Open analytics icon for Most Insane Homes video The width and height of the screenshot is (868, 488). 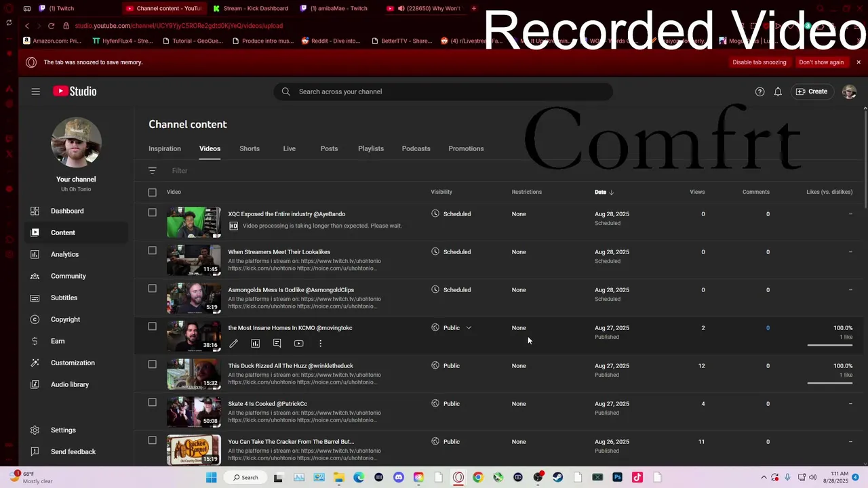tap(255, 344)
